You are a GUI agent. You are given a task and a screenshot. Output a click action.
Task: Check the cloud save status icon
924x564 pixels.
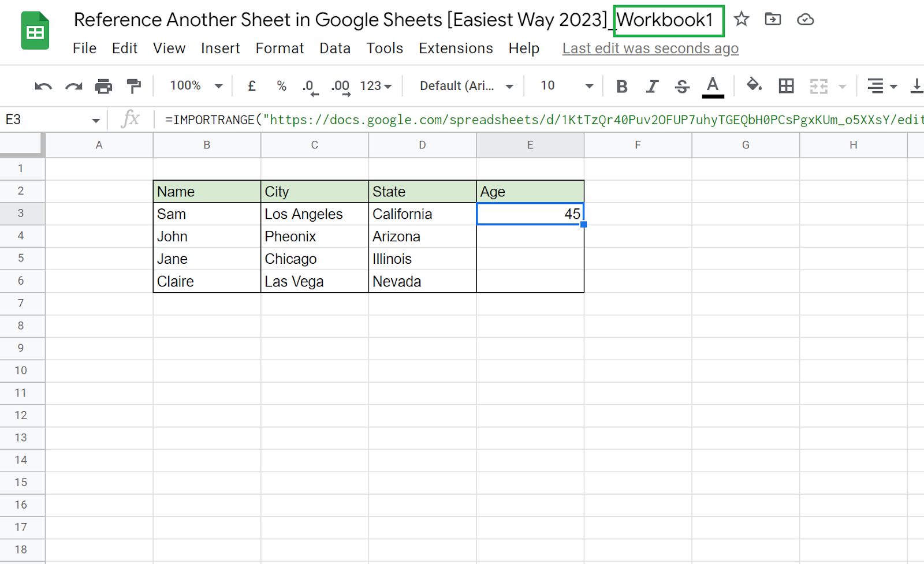click(x=805, y=20)
